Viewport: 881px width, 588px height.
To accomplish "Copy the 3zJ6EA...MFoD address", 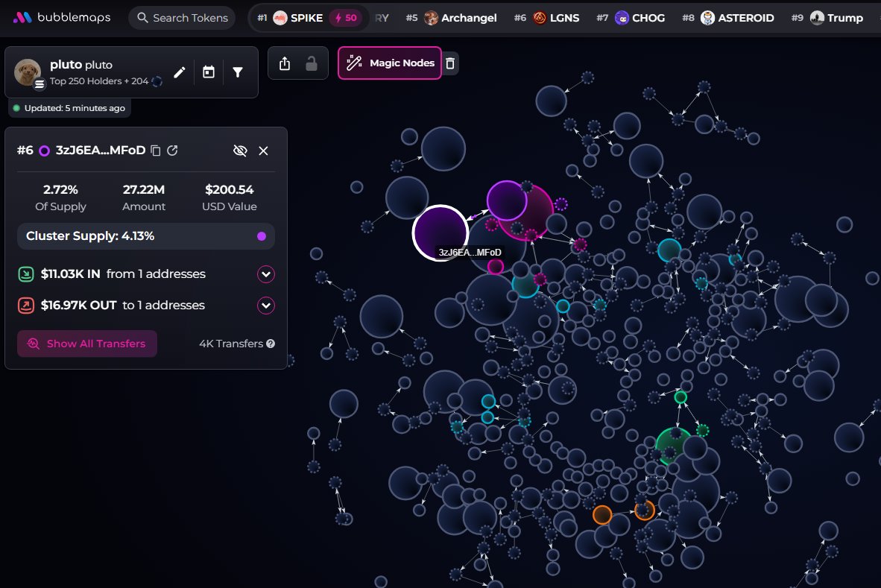I will (157, 151).
